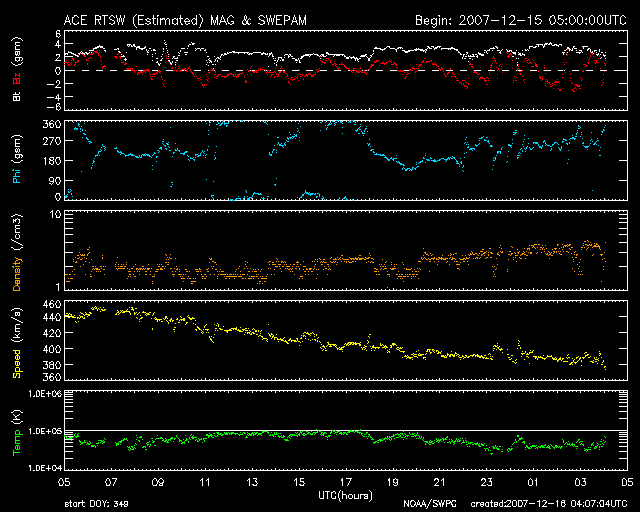The image size is (640, 512).
Task: Click the 'Temp (K)' axis label
Action: 17,433
